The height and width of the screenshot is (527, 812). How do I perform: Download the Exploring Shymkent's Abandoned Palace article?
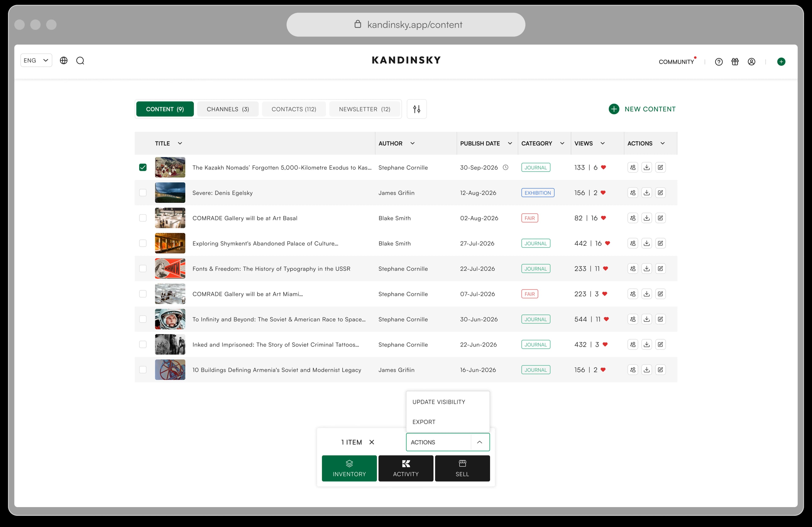click(646, 243)
